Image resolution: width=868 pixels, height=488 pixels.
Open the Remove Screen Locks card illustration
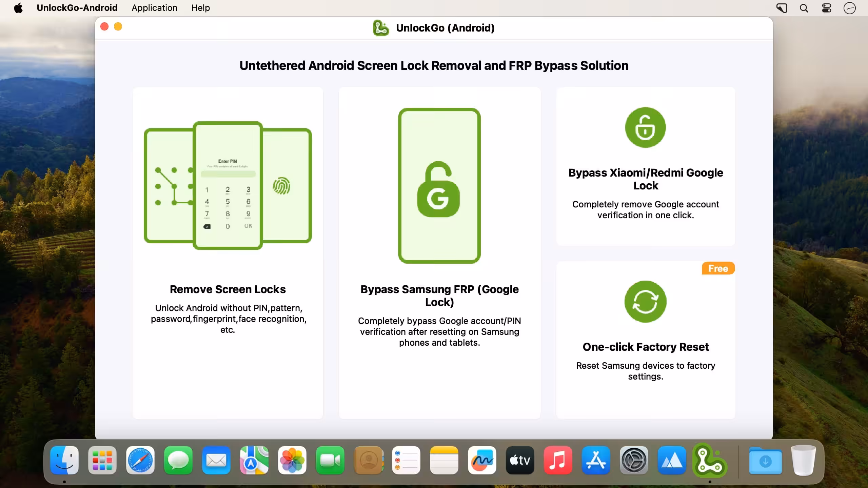[228, 185]
